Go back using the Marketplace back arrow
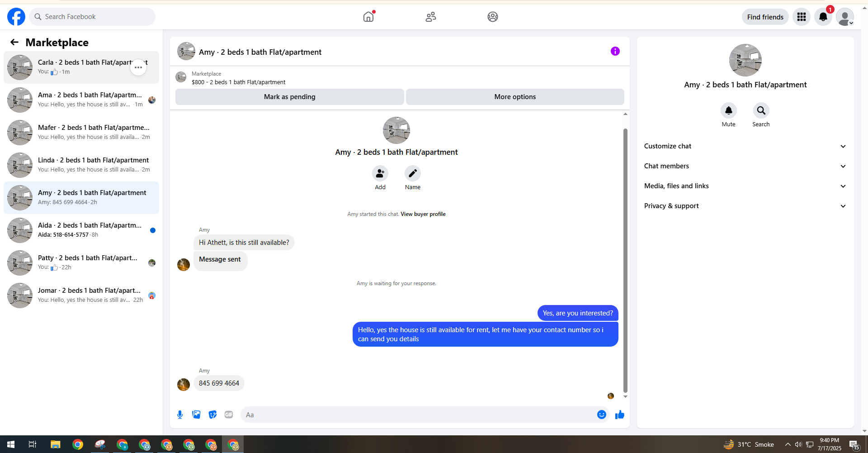The image size is (868, 453). click(x=14, y=42)
